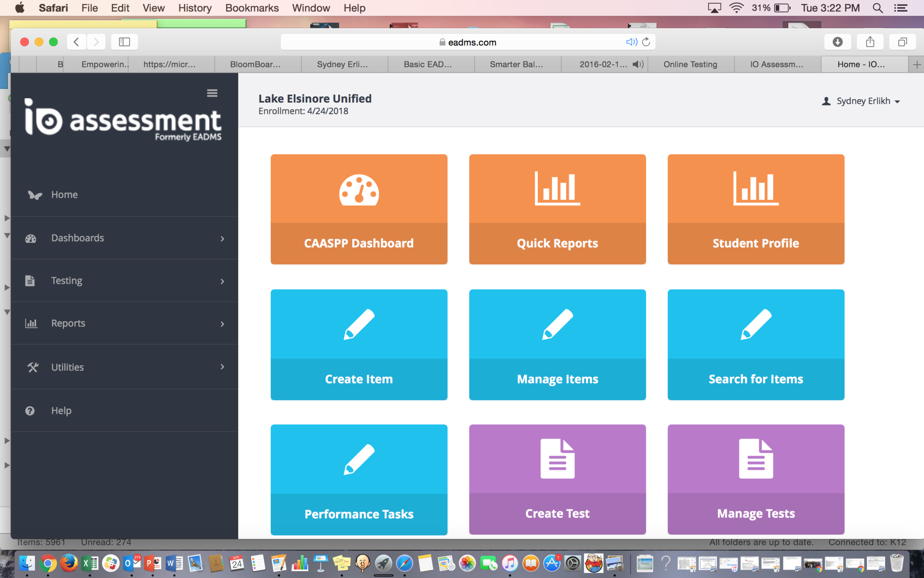Click the Create Item pencil icon
Viewport: 924px width, 578px height.
pos(359,324)
